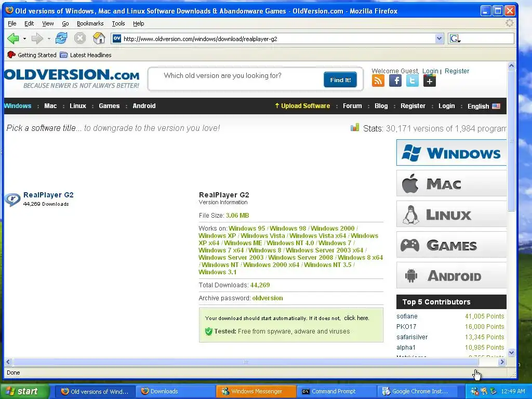532x399 pixels.
Task: Click Register link beside Welcome Guest
Action: click(x=457, y=71)
